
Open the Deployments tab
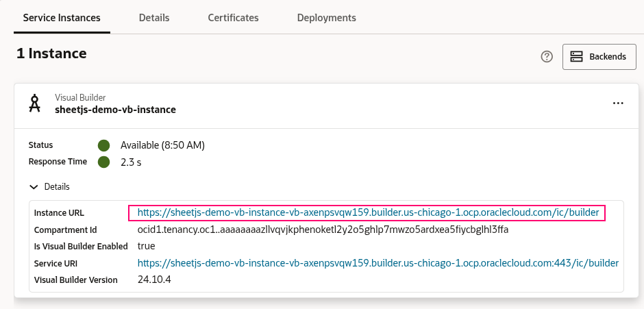(x=326, y=18)
